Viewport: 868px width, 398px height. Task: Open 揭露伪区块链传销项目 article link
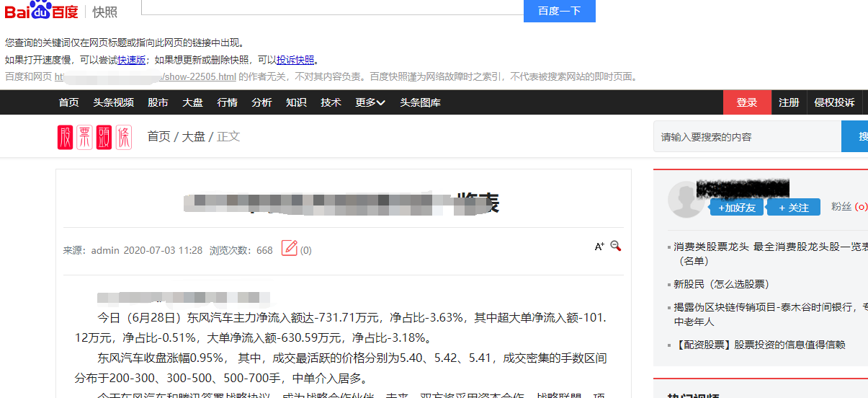coord(771,314)
